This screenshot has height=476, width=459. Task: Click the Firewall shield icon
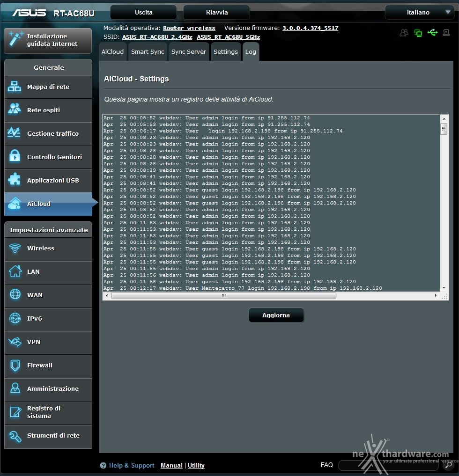pyautogui.click(x=15, y=365)
